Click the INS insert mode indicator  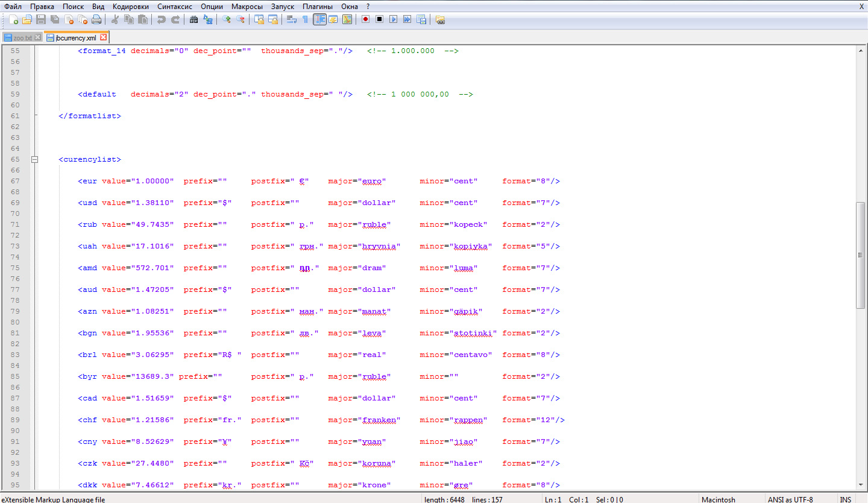click(845, 499)
